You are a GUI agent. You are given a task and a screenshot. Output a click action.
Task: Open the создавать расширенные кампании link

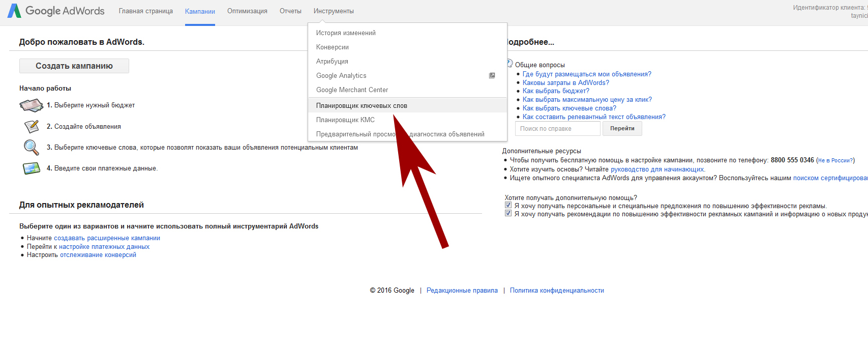click(107, 238)
